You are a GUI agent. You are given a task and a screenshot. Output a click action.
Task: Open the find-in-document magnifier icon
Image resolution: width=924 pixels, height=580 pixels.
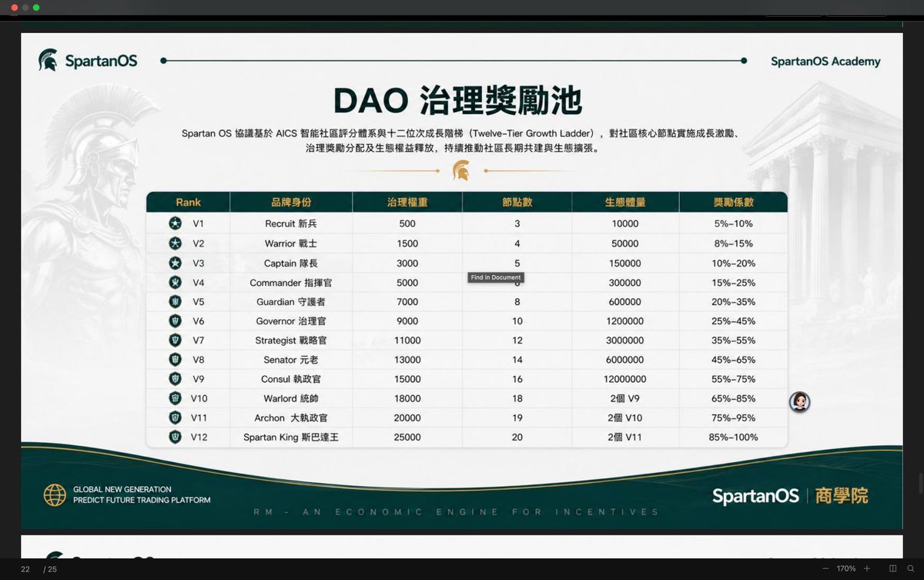[x=911, y=568]
